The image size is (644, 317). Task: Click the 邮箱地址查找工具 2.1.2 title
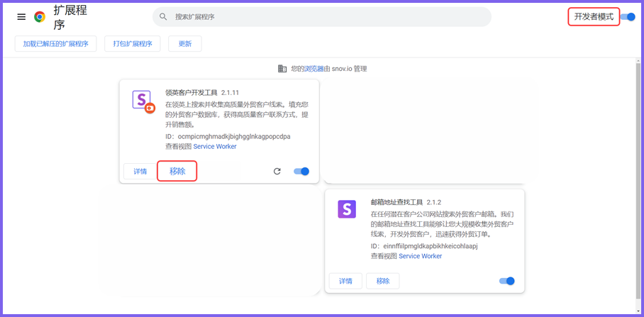(406, 202)
